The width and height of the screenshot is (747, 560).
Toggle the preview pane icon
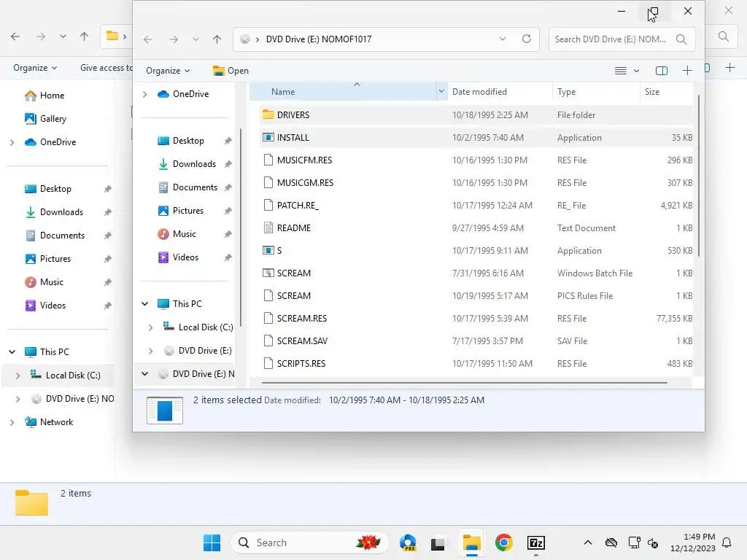(661, 71)
